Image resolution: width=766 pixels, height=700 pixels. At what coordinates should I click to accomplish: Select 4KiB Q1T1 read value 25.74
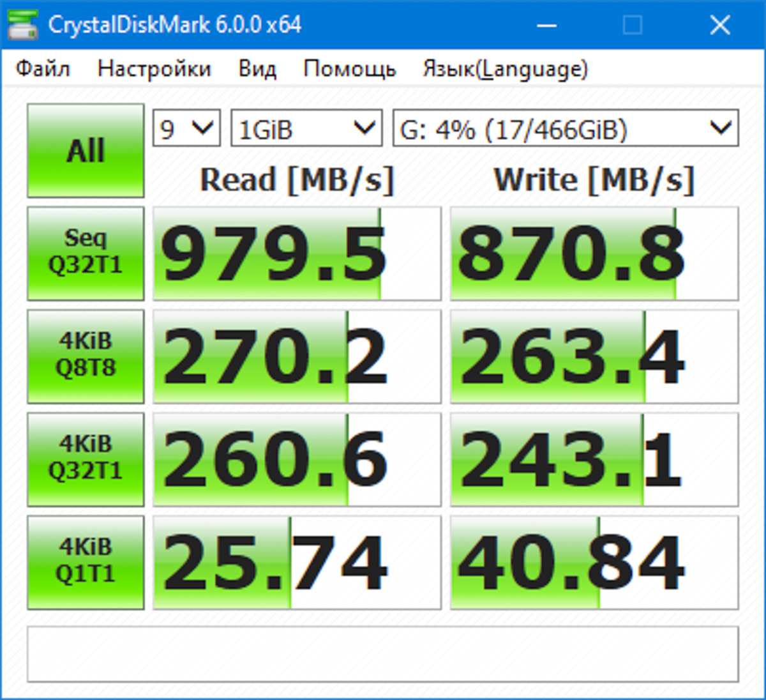[x=297, y=563]
